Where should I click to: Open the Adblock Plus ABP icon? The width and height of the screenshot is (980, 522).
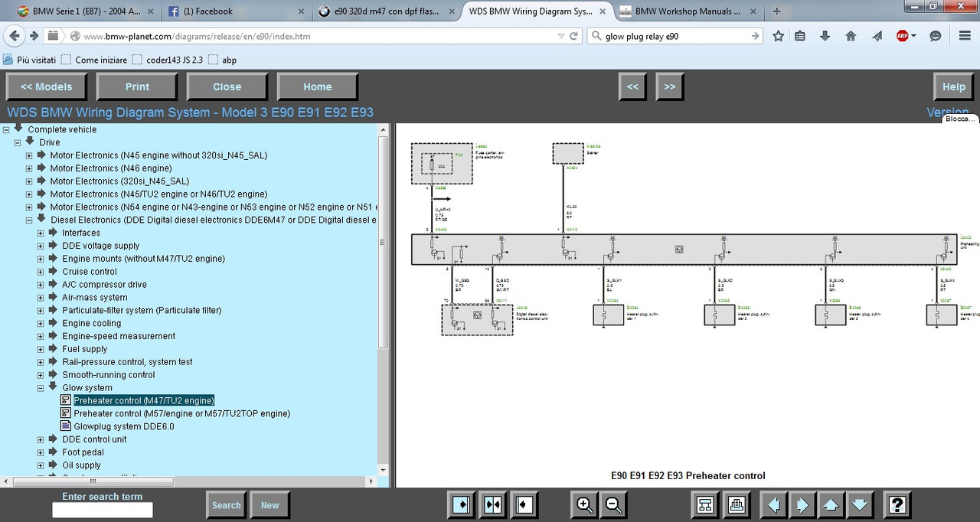coord(904,36)
